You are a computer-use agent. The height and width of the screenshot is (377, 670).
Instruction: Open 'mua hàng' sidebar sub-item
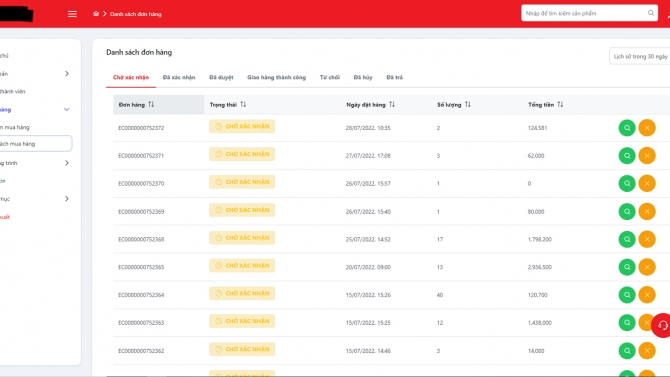15,127
